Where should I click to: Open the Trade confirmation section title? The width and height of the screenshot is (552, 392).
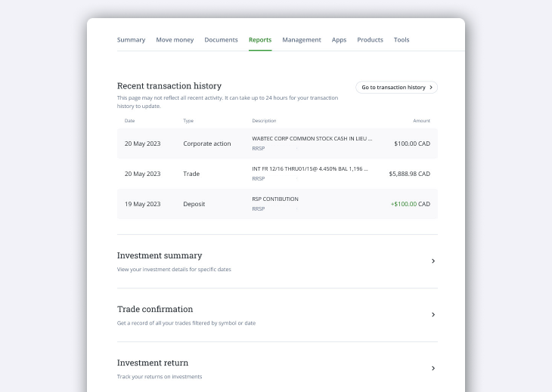point(155,309)
